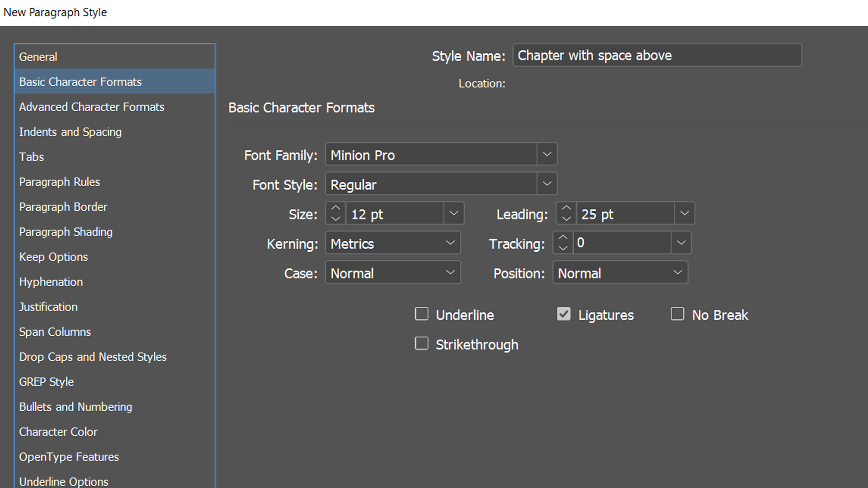The image size is (868, 488).
Task: Expand the Tracking dropdown
Action: tap(681, 243)
